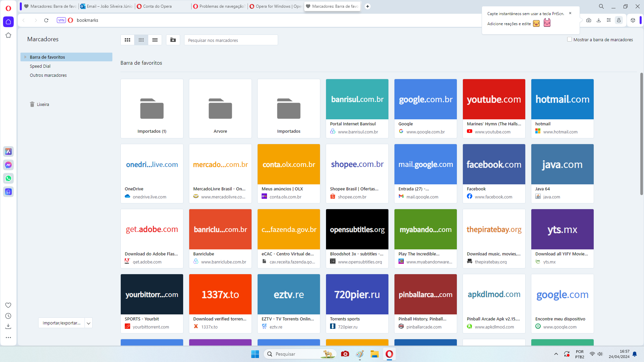Switch to first Marcadores tab
Screen dimensions: 644x362
(x=50, y=6)
